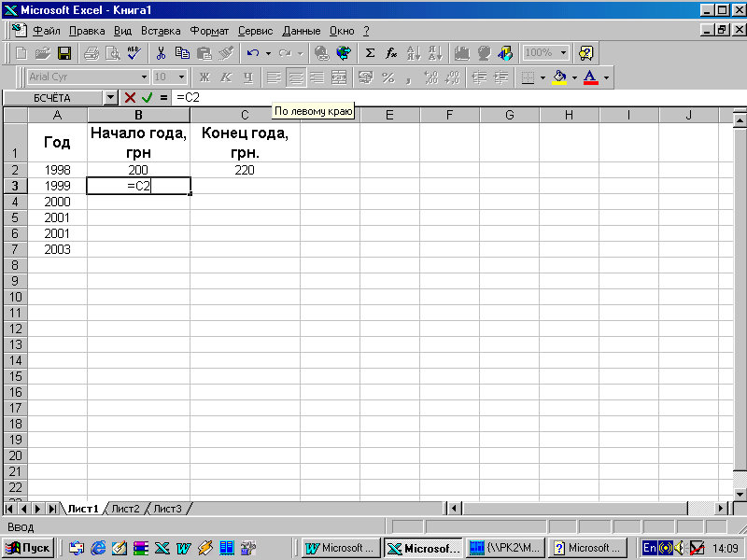Toggle align right
The image size is (747, 560).
tap(317, 77)
